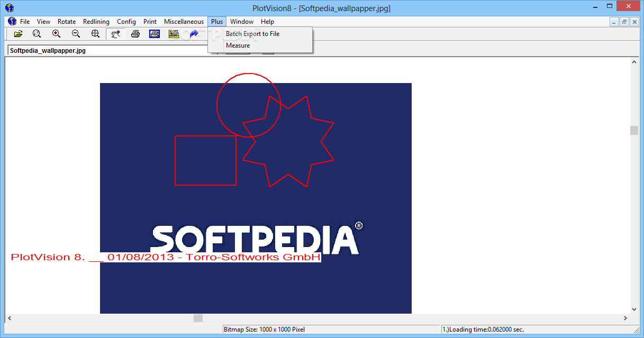Click the globe document icon beside File
Image resolution: width=644 pixels, height=338 pixels.
pyautogui.click(x=12, y=22)
